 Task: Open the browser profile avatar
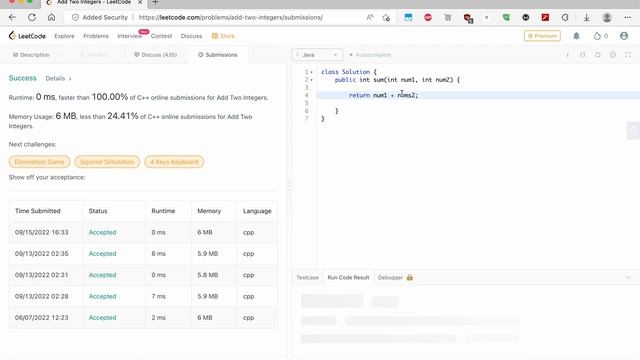pyautogui.click(x=607, y=18)
